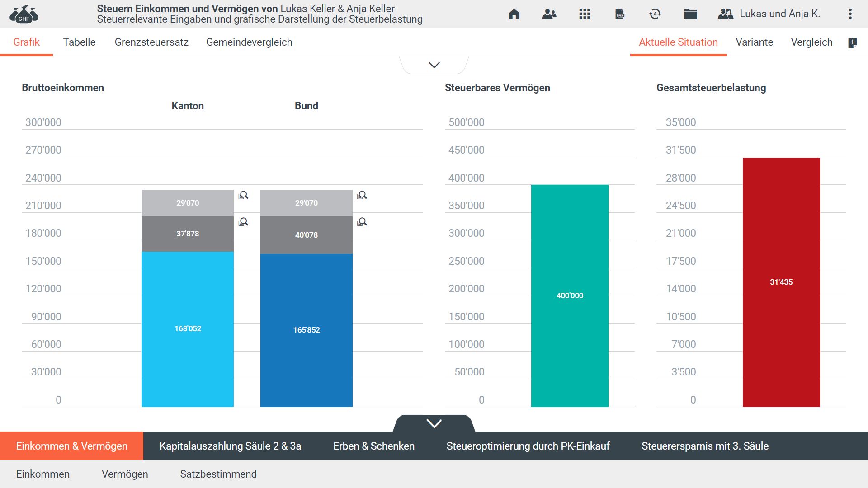The height and width of the screenshot is (488, 868).
Task: Collapse the bottom input panel chevron
Action: pos(434,423)
